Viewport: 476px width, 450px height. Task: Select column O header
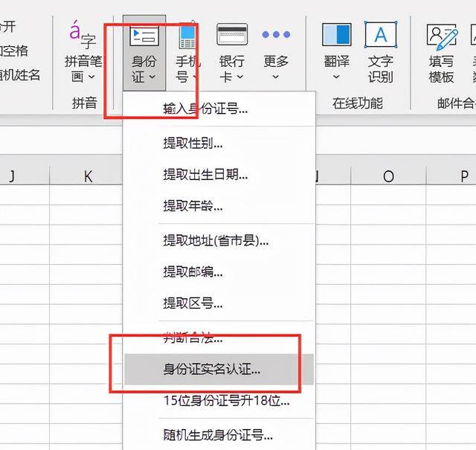(388, 176)
